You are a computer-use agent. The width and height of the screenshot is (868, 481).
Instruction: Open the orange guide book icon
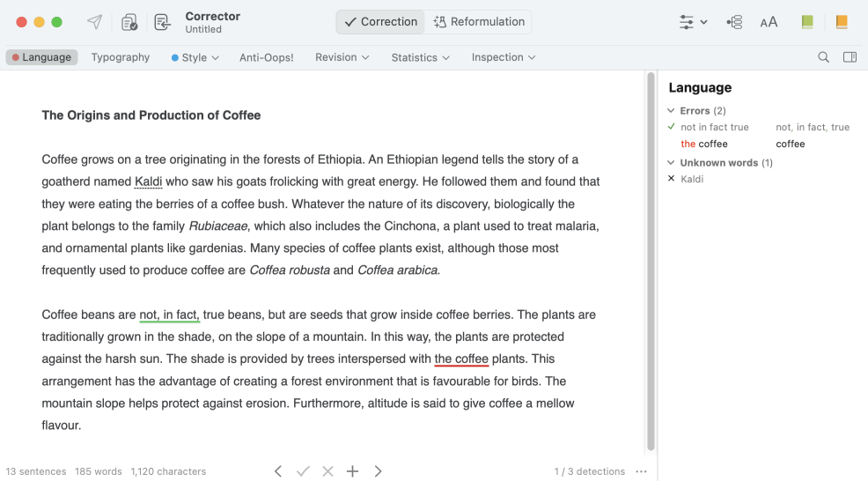(842, 22)
